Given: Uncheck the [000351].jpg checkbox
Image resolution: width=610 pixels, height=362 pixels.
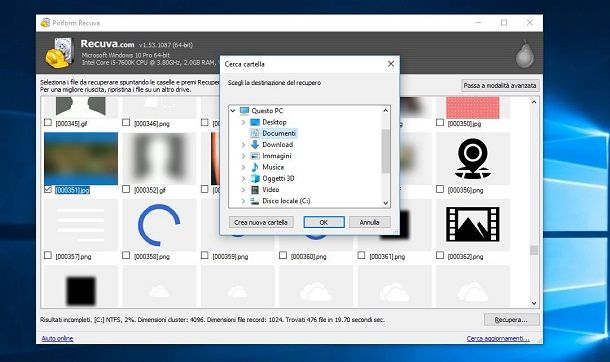Looking at the screenshot, I should point(48,189).
